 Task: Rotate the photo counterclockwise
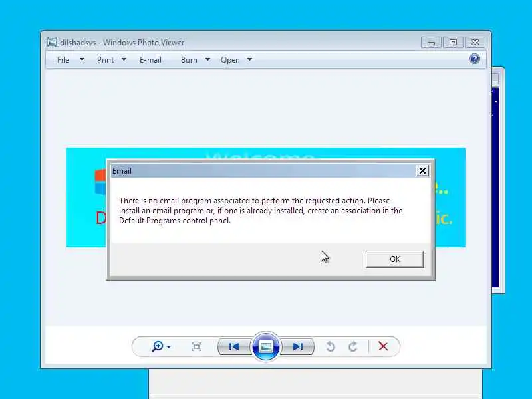click(331, 346)
